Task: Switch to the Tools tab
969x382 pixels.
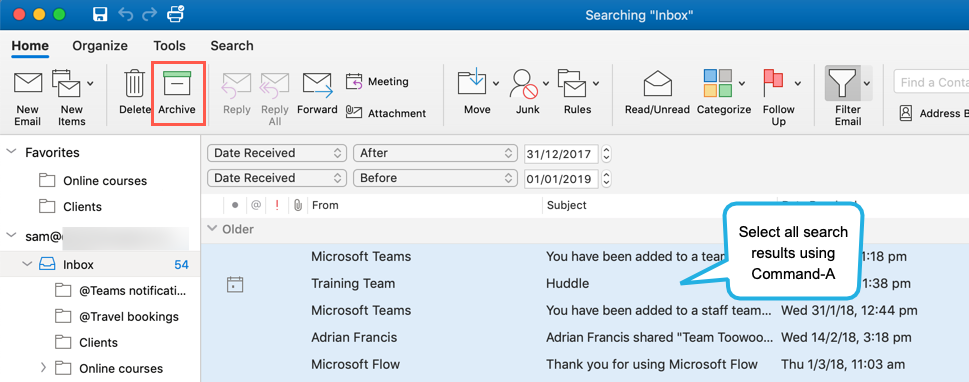Action: (169, 46)
